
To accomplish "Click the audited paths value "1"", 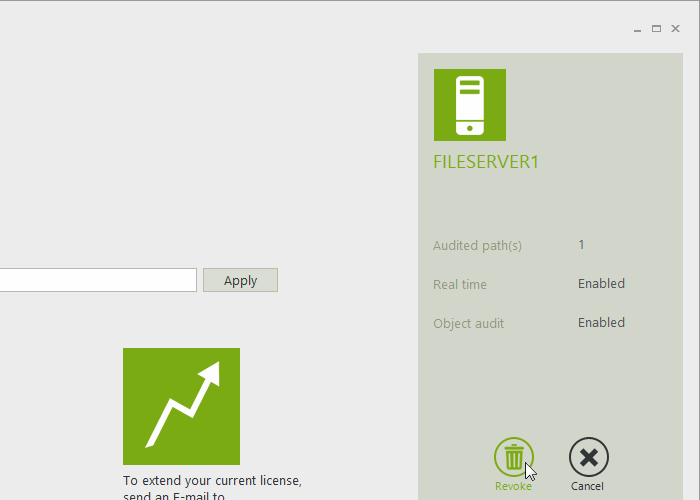I will 582,245.
